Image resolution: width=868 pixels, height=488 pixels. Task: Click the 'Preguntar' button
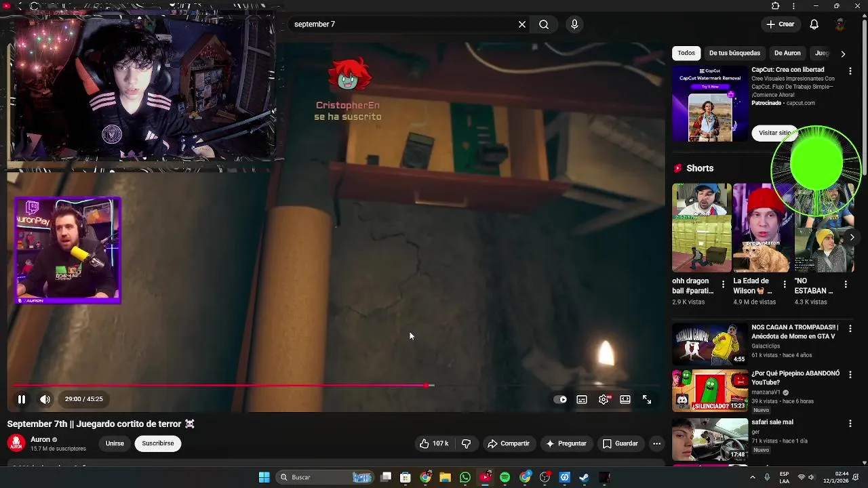(x=566, y=443)
